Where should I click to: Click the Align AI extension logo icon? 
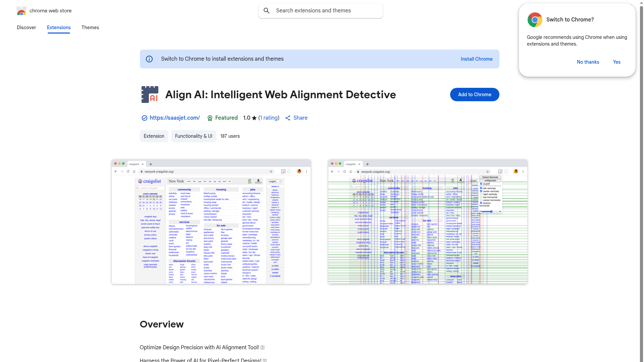[150, 95]
